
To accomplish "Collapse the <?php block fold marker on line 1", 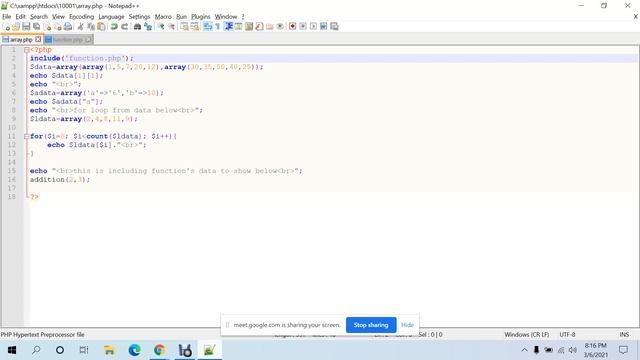I will (27, 50).
